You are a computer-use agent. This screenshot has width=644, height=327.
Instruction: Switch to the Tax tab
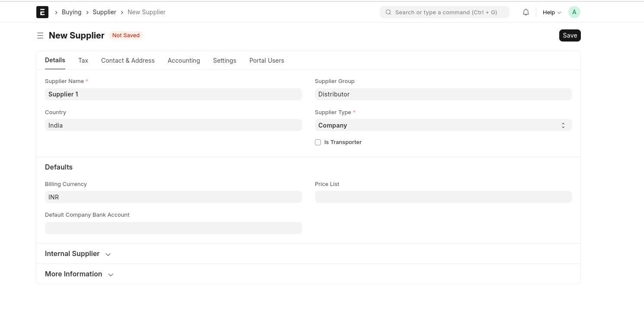click(83, 61)
